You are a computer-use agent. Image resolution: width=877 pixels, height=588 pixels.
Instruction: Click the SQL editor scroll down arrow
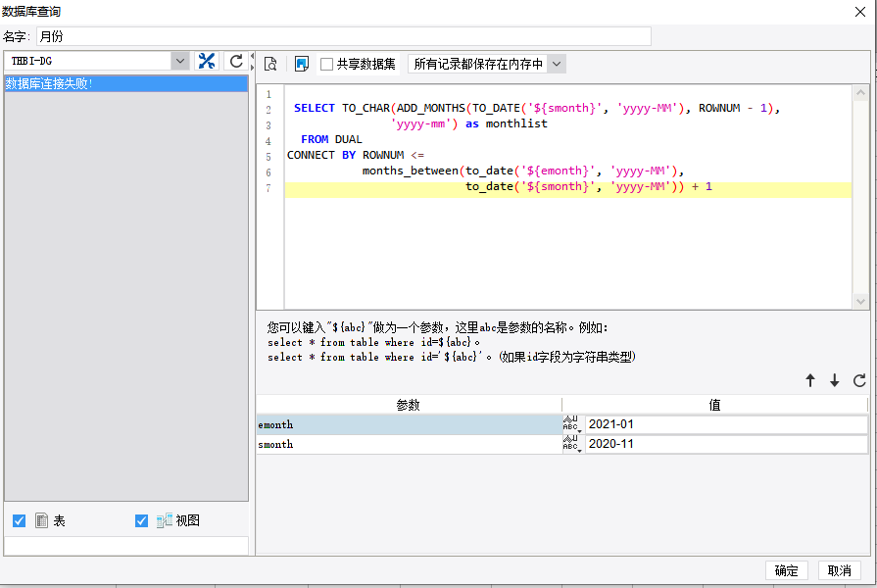pos(860,301)
